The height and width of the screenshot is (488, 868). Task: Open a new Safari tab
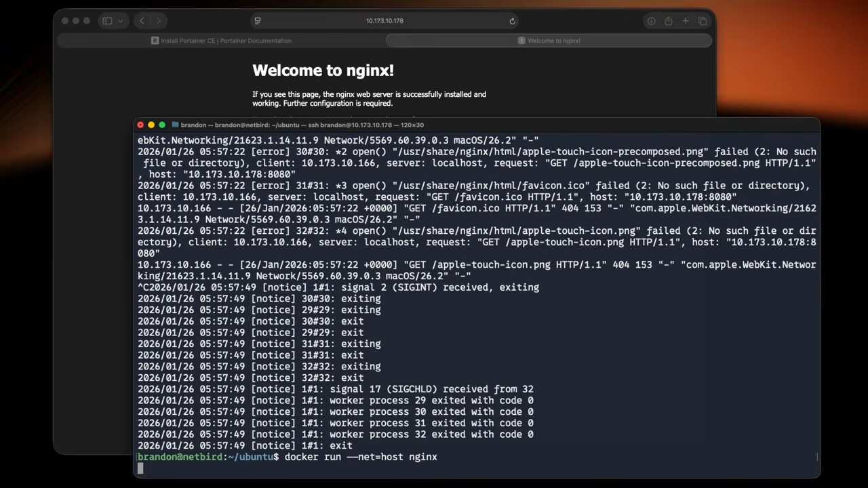(x=685, y=21)
